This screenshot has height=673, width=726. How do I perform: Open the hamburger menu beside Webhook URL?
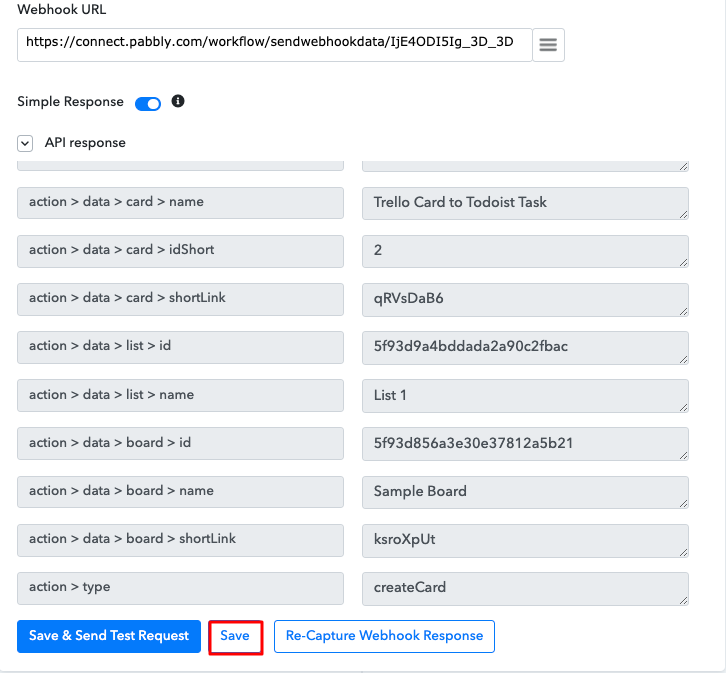[x=548, y=45]
